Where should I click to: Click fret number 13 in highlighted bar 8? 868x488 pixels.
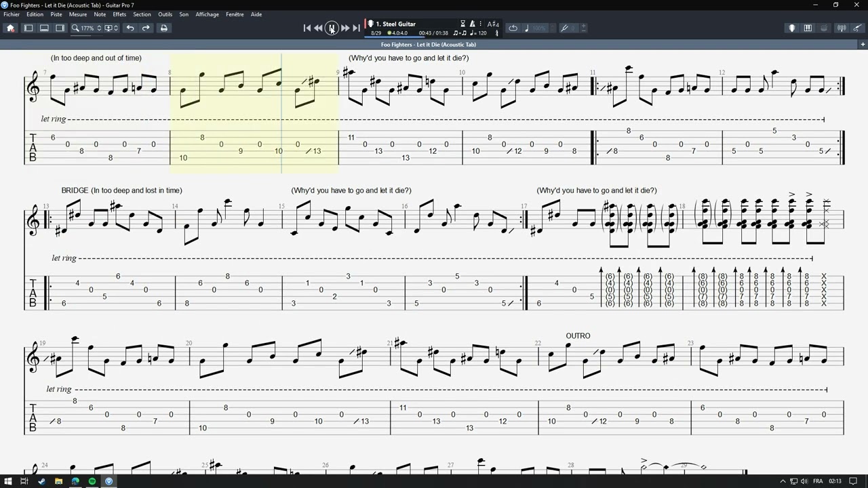click(317, 151)
